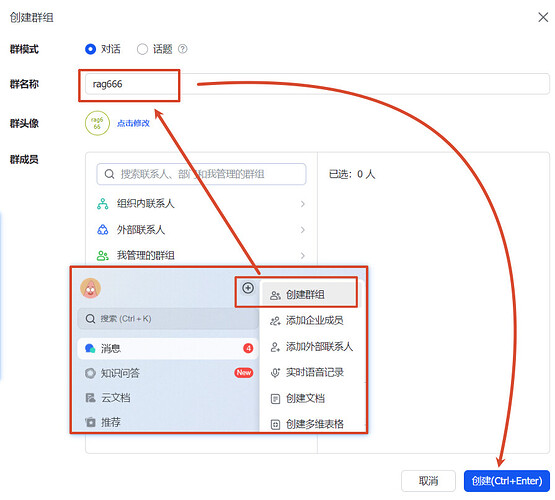
Task: Click the 我管理的群组 people icon
Action: 103,255
